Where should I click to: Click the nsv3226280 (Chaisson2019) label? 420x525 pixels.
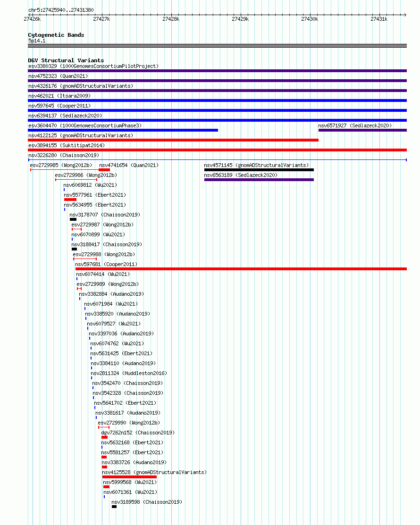pos(64,155)
